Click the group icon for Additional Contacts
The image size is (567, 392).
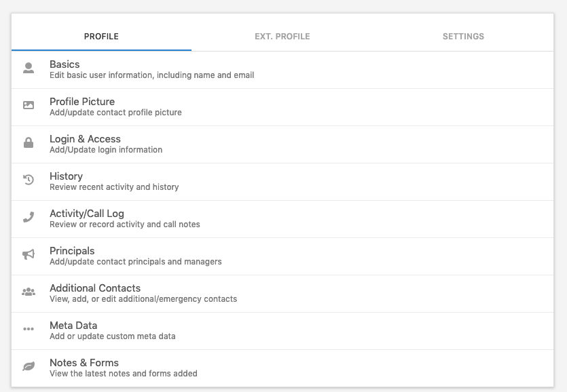(x=28, y=291)
